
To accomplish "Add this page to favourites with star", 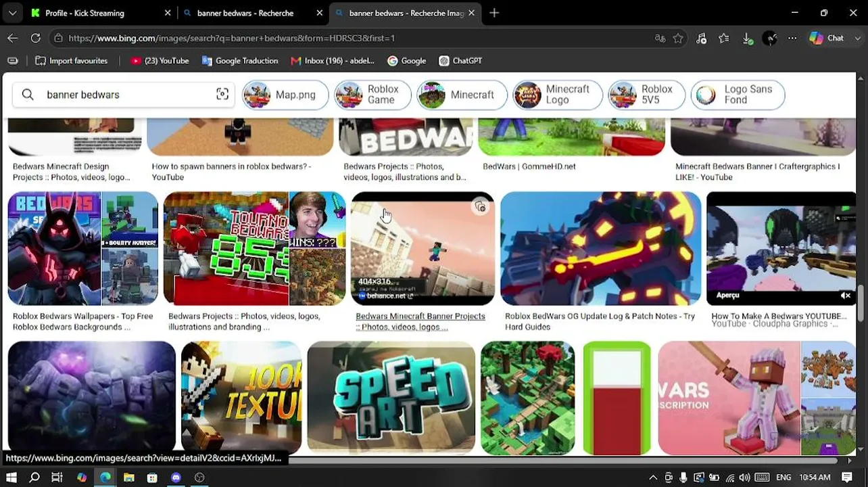I will click(678, 39).
